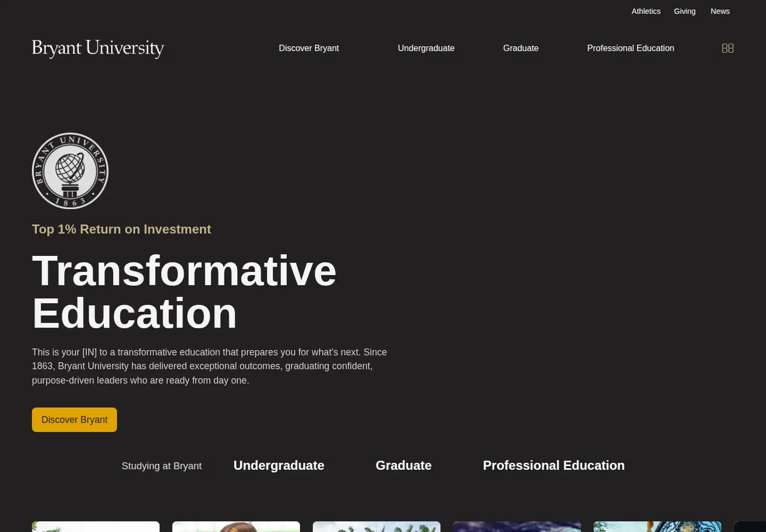
Task: Click the Studying at Bryant label
Action: click(x=162, y=466)
